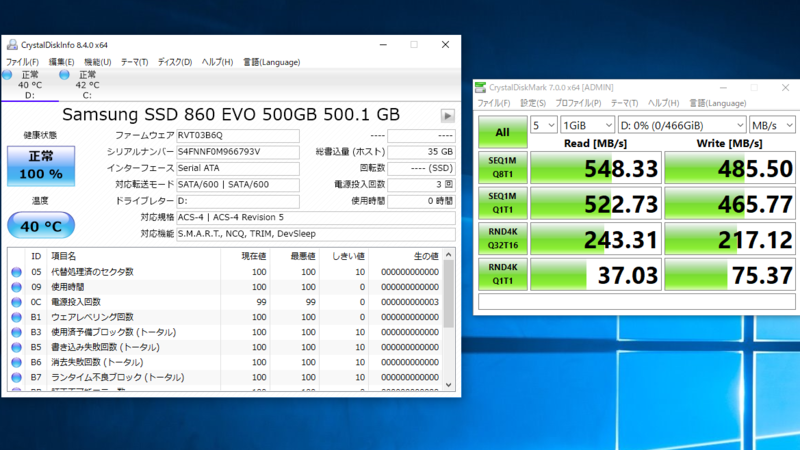This screenshot has width=800, height=450.
Task: Click the empty comment box in CrystalDiskMark
Action: point(637,302)
